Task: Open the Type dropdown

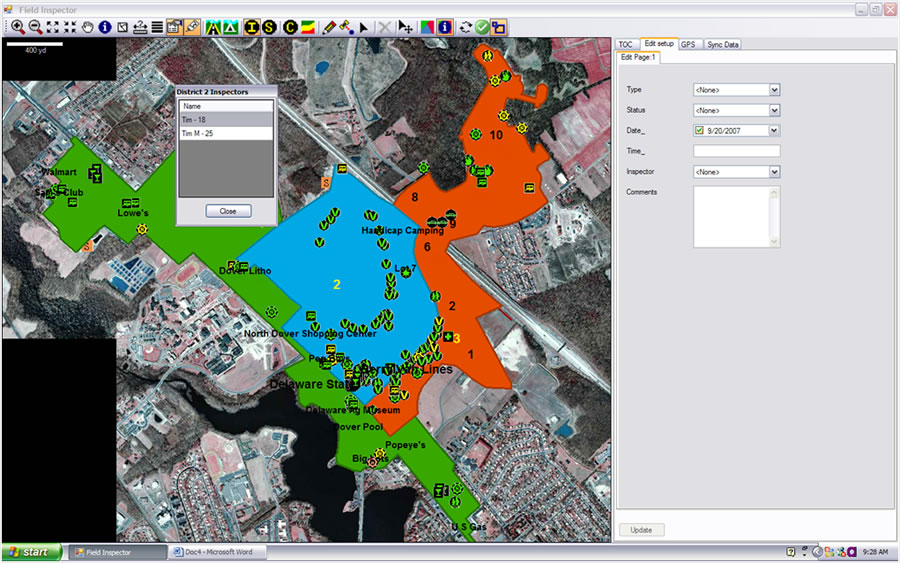Action: (x=774, y=89)
